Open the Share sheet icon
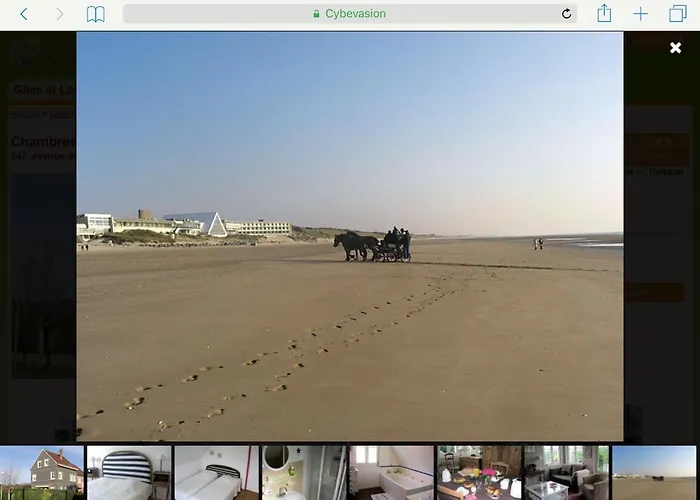The width and height of the screenshot is (700, 500). [x=604, y=14]
